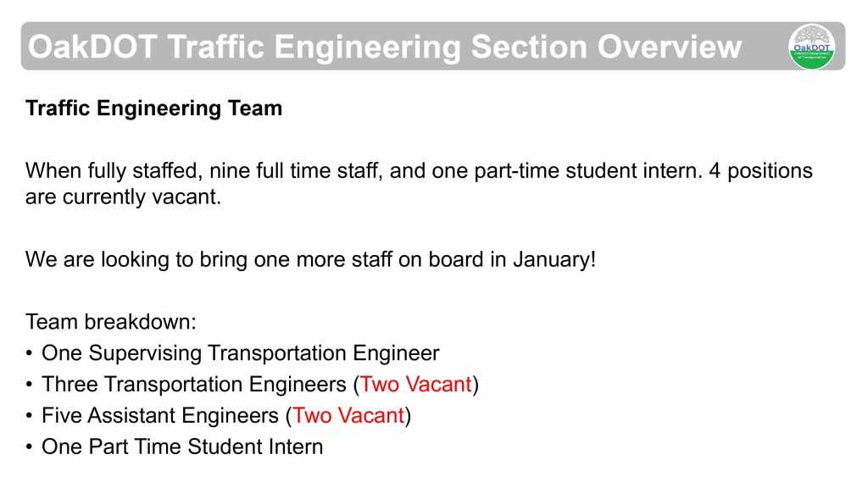Viewport: 868px width, 488px height.
Task: Select the slide title 'OakDOT Traffic Engineering Section Overview'
Action: (x=385, y=47)
